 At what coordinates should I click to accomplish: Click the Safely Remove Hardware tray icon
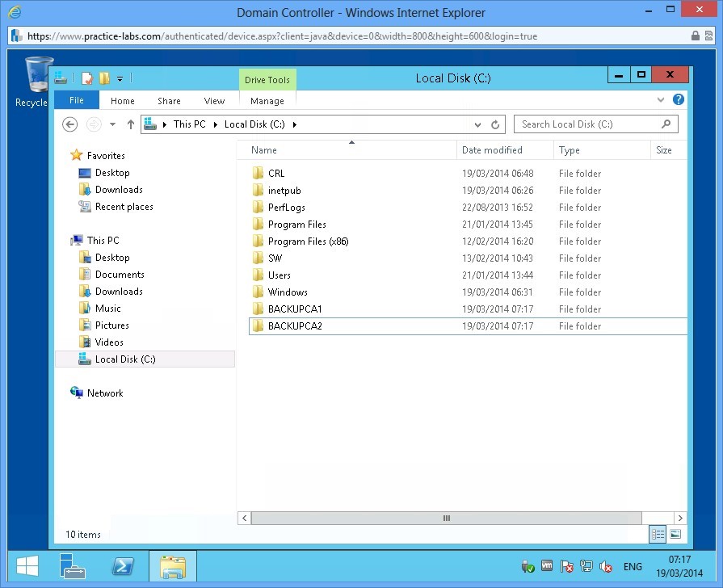(x=527, y=566)
